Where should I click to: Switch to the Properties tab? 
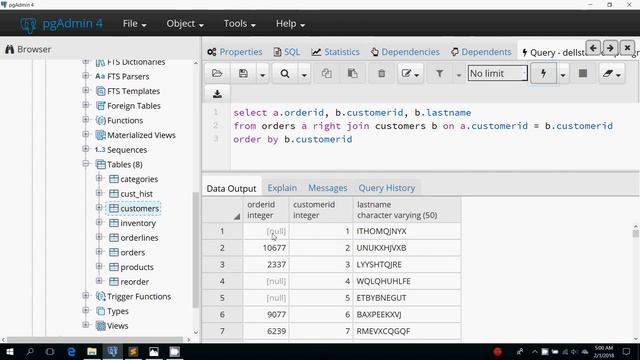(235, 52)
